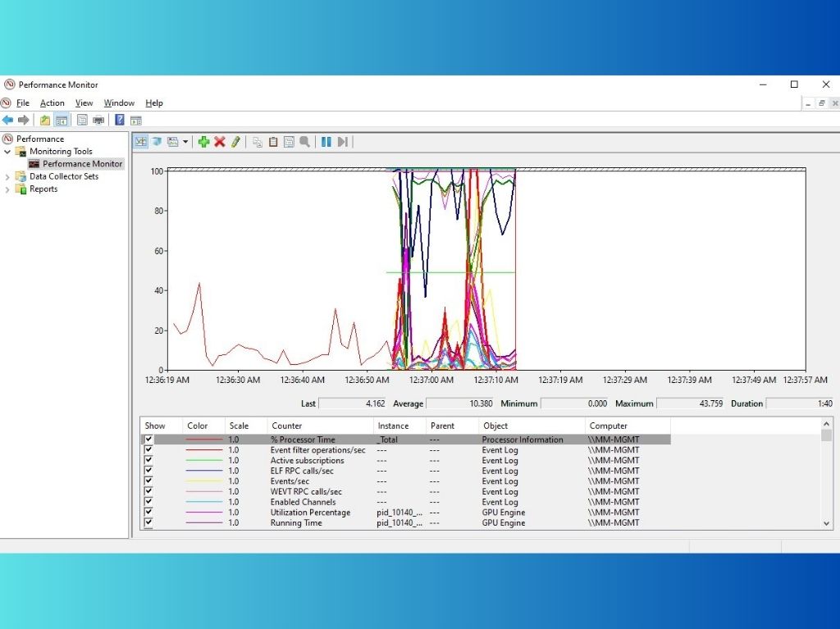Uncheck Show for ELF RPC calls/sec
Image resolution: width=840 pixels, height=629 pixels.
[148, 471]
